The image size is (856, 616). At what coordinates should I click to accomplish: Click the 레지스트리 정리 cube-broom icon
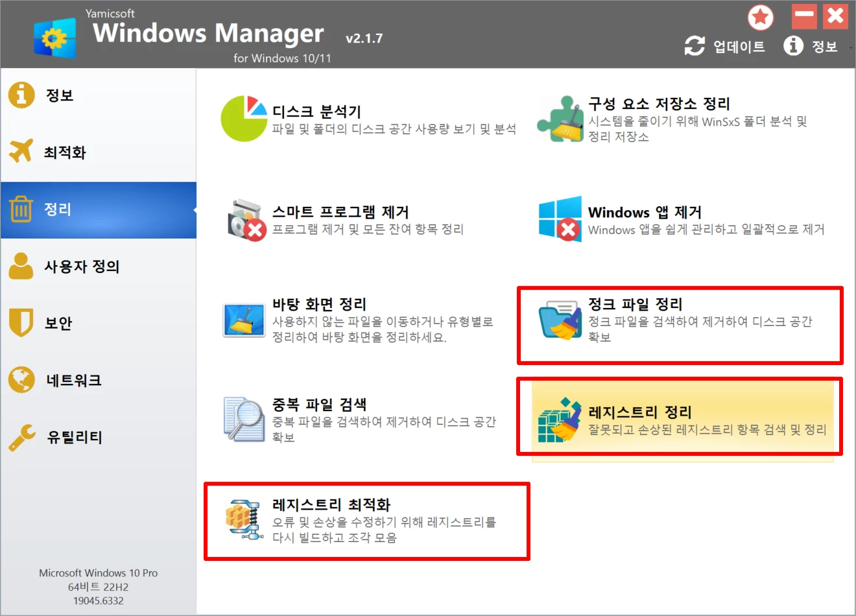(x=560, y=420)
